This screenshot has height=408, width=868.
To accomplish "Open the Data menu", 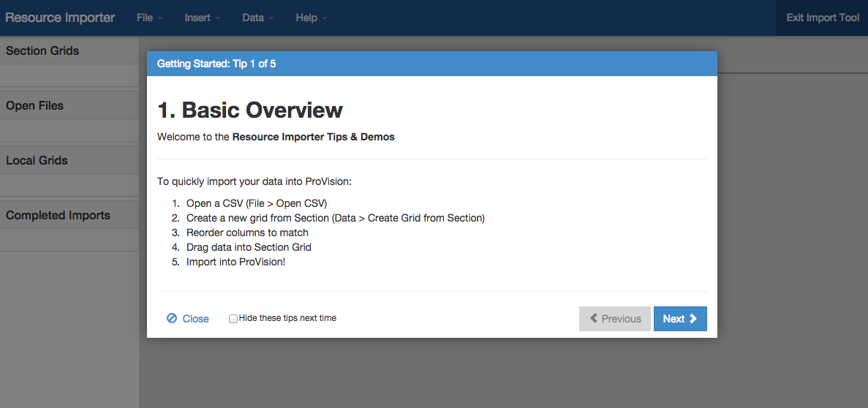I will click(x=257, y=18).
